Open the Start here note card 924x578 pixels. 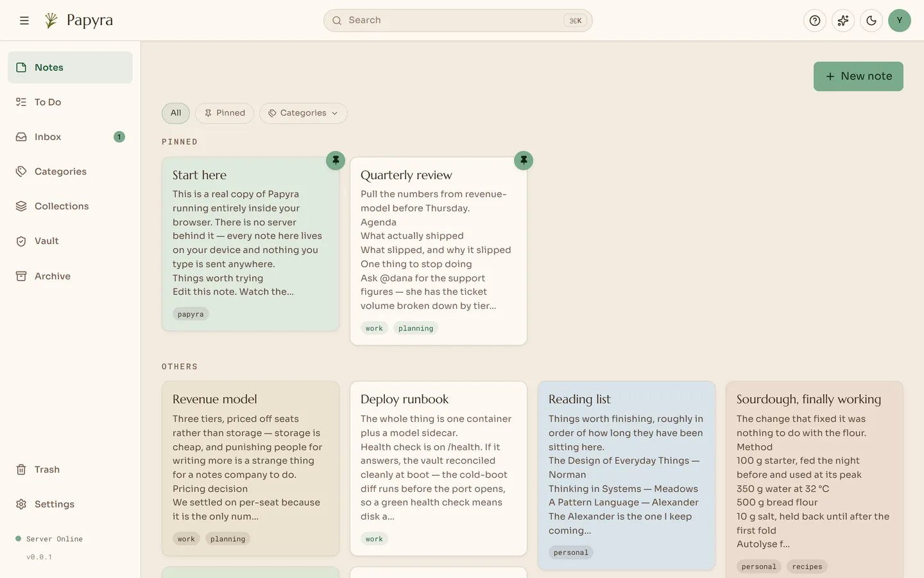point(250,244)
